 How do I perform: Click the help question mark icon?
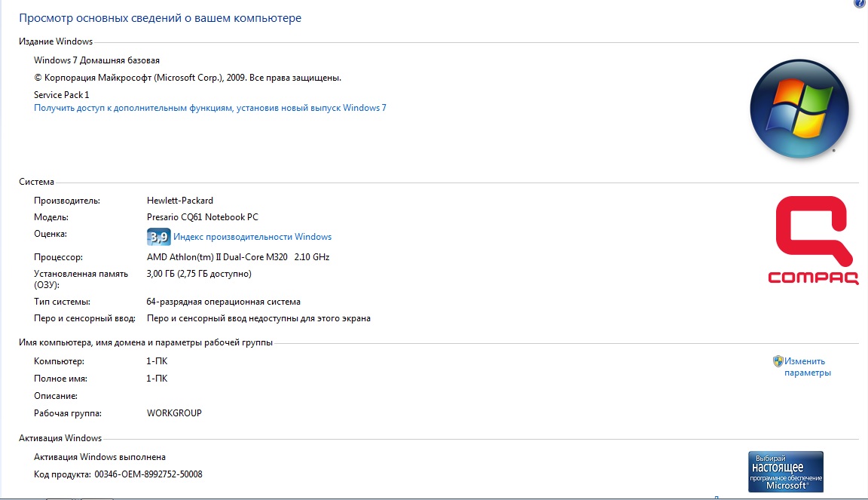click(x=860, y=3)
